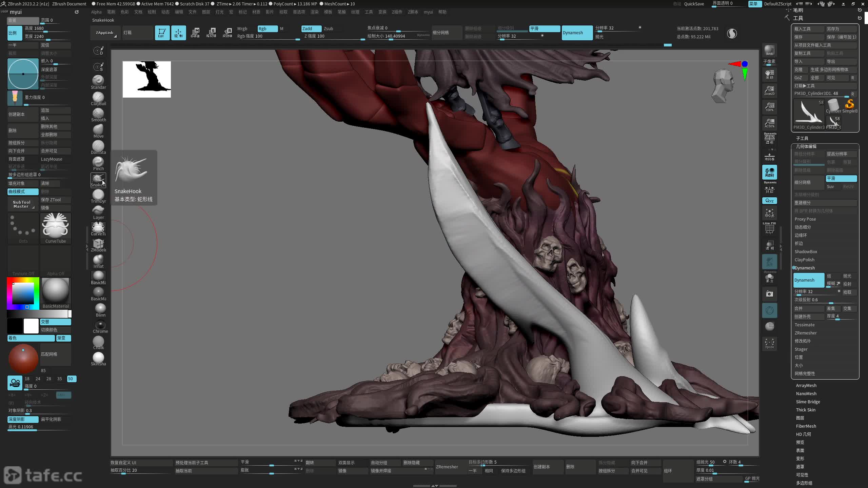Activate the Edit mode button
This screenshot has height=488, width=868.
click(162, 33)
